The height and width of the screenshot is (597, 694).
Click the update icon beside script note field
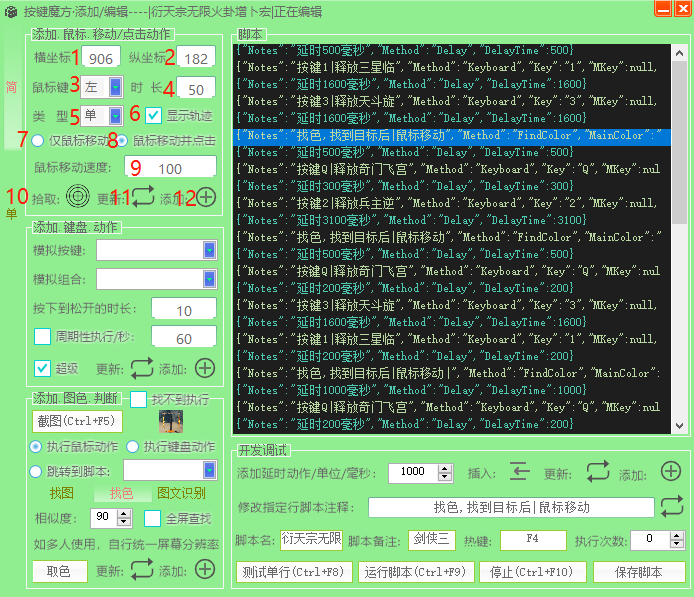[x=672, y=507]
